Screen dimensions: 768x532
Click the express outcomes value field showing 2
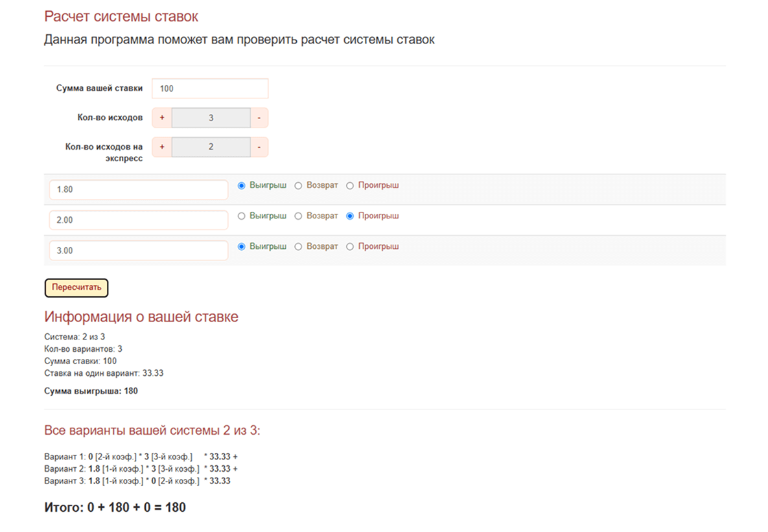211,147
